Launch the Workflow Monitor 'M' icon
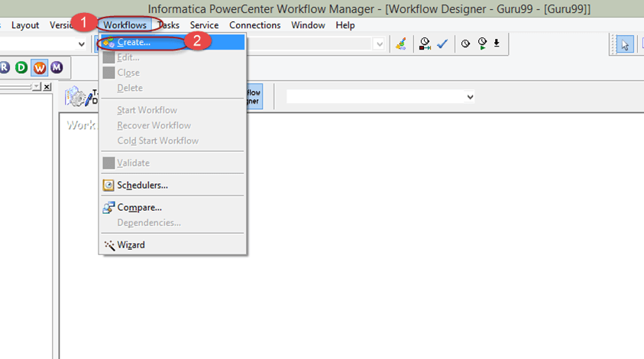The image size is (644, 359). coord(56,67)
